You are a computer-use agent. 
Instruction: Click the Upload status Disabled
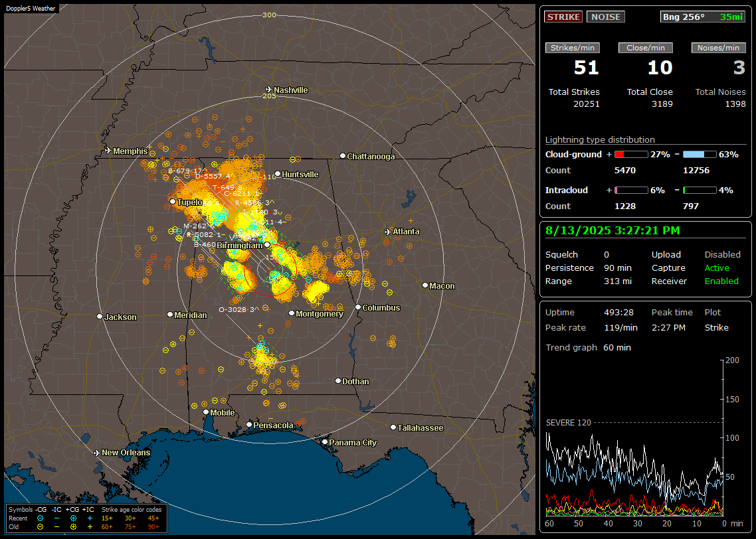pos(722,254)
